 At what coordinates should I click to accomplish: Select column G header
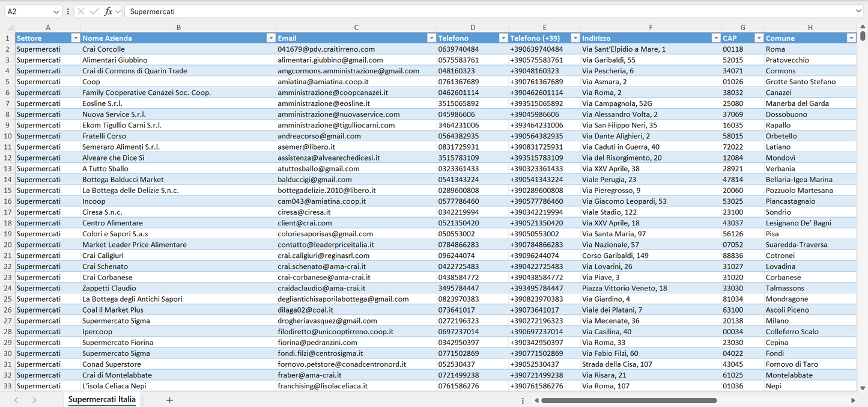pyautogui.click(x=742, y=27)
